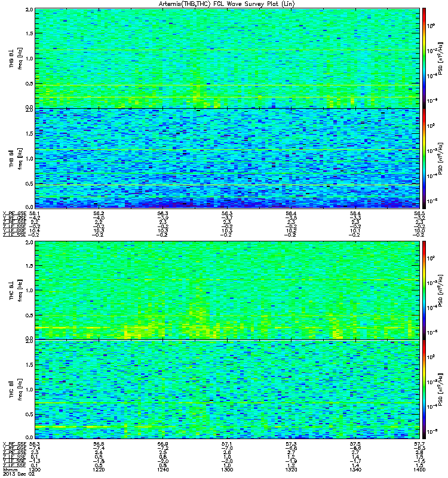448x478 pixels.
Task: Click the '0.5' frequency tick of the first THC panel
Action: coord(29,315)
